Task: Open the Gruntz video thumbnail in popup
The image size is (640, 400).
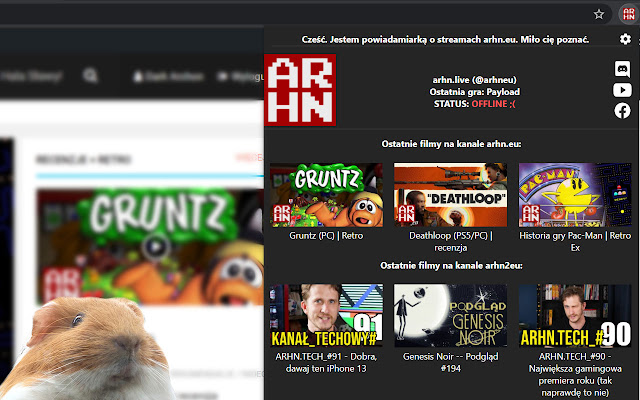Action: 326,195
